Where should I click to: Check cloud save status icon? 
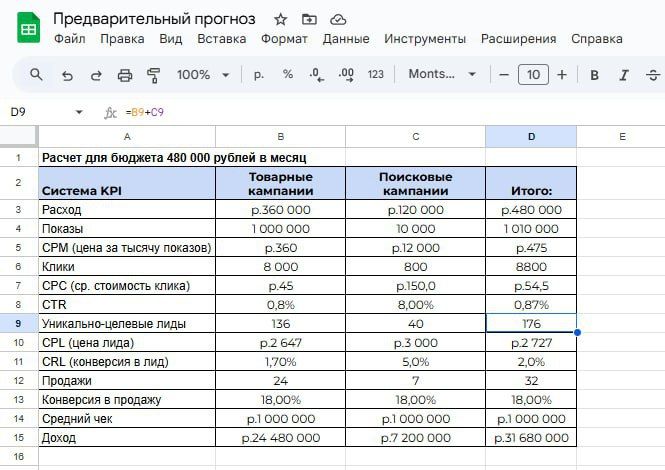[x=338, y=20]
